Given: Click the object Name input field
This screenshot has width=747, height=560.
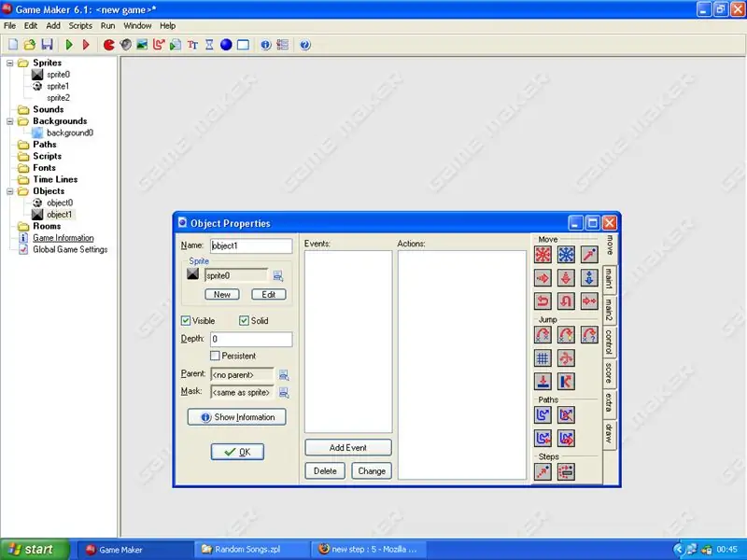Looking at the screenshot, I should 251,245.
